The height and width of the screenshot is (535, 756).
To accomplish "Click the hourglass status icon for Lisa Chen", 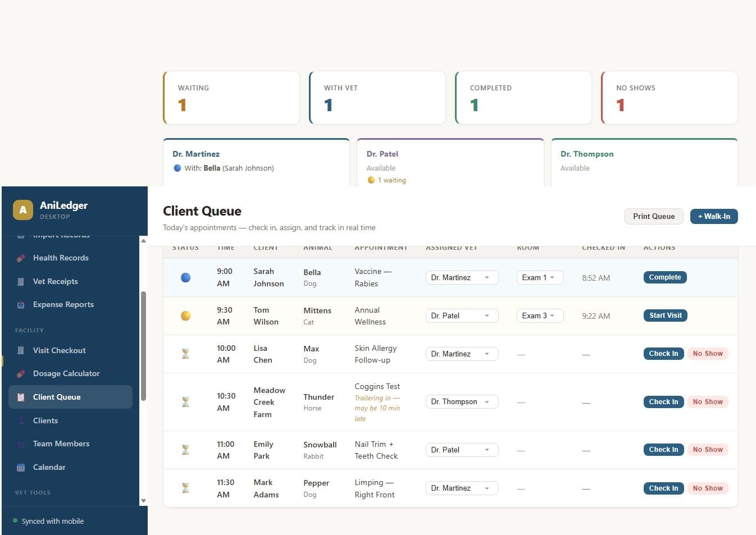I will 185,354.
